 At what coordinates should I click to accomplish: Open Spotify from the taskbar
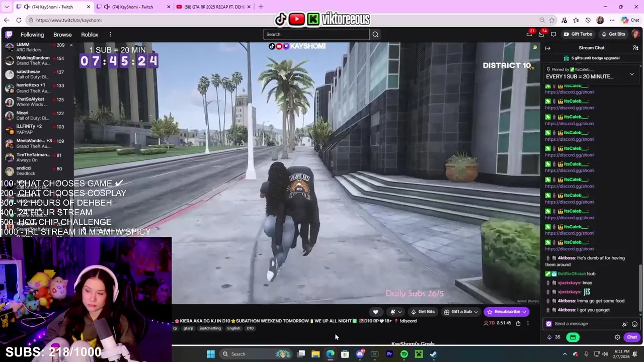(x=404, y=354)
